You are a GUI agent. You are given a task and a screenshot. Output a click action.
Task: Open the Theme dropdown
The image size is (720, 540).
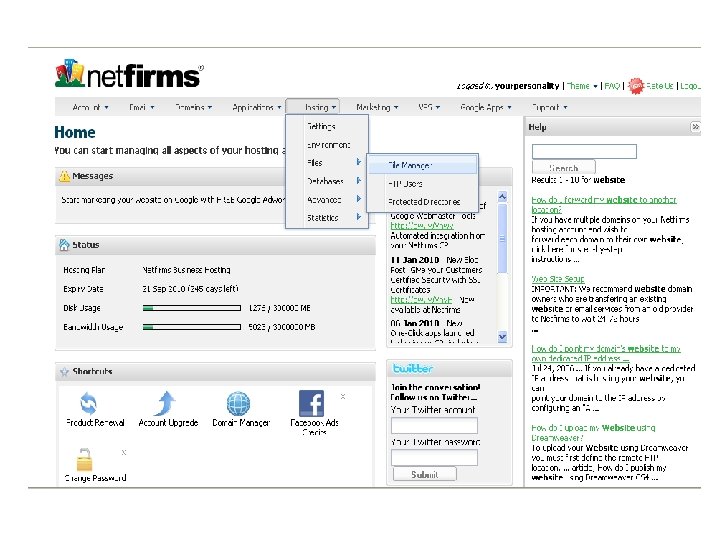(582, 86)
